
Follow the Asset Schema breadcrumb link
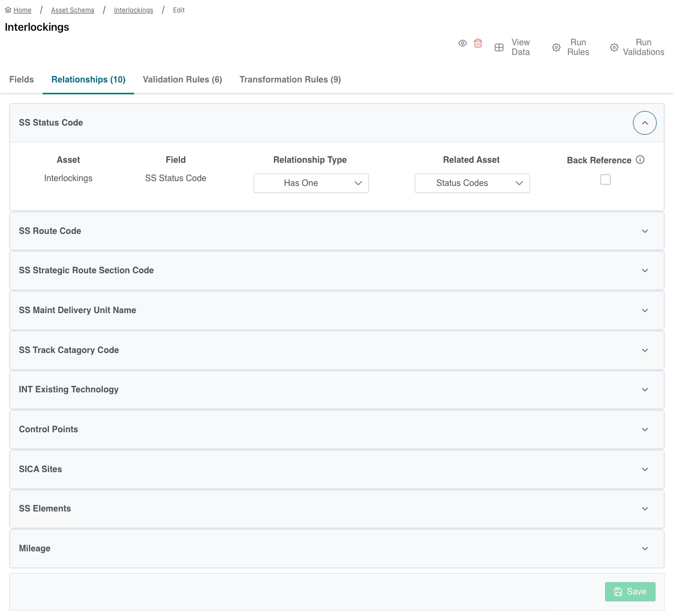click(x=73, y=10)
